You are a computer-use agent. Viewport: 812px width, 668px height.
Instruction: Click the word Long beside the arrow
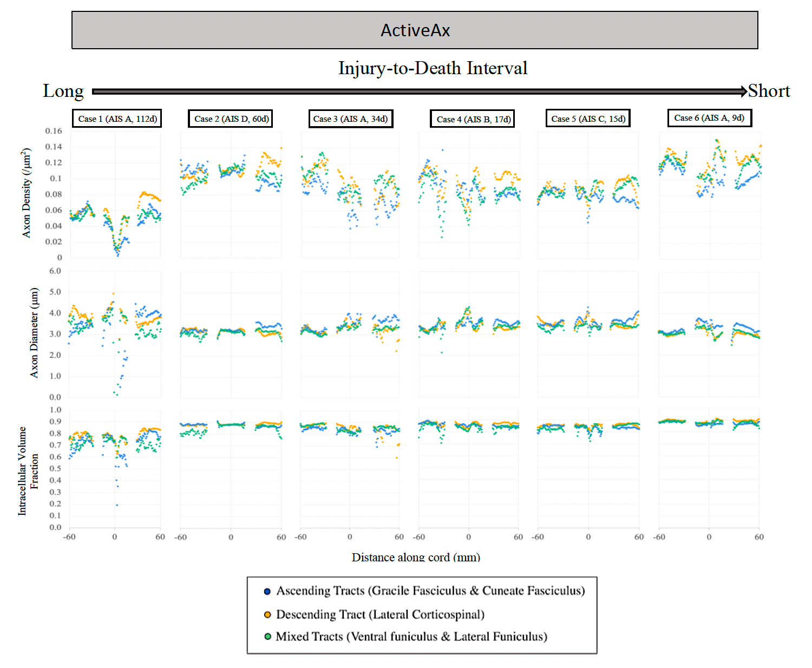pos(63,91)
